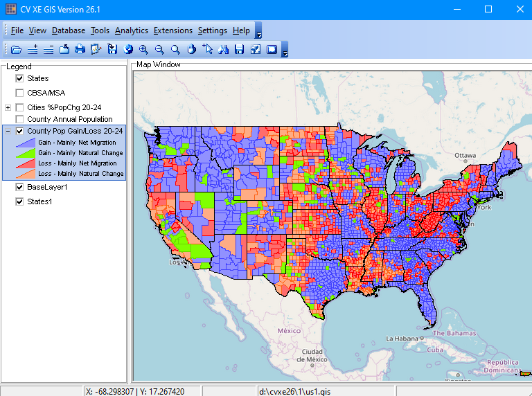Click the floppy disk save icon
This screenshot has width=532, height=396.
pos(239,49)
